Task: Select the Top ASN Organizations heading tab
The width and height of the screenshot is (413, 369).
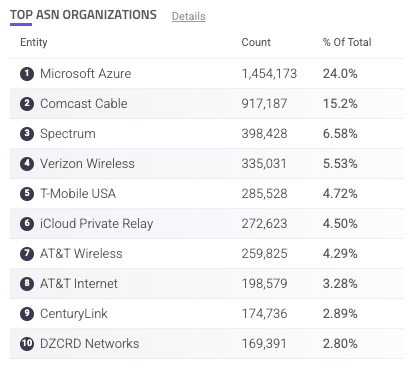Action: point(83,15)
